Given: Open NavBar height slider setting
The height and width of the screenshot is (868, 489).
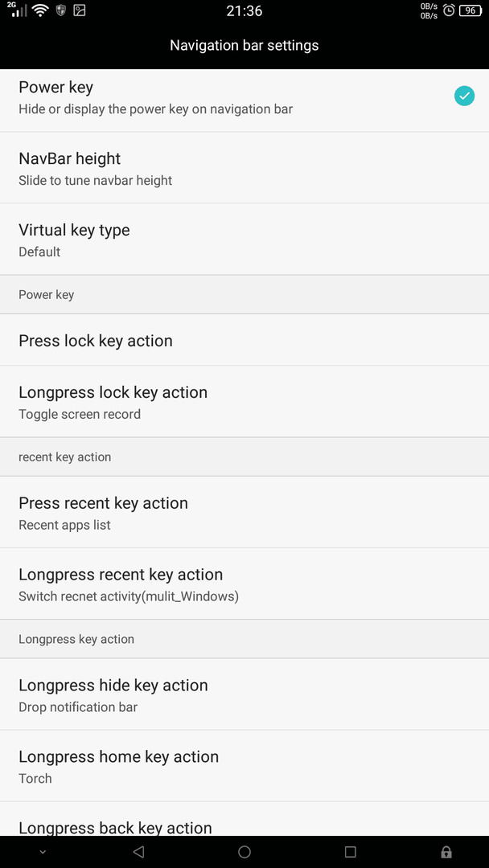Looking at the screenshot, I should click(244, 168).
